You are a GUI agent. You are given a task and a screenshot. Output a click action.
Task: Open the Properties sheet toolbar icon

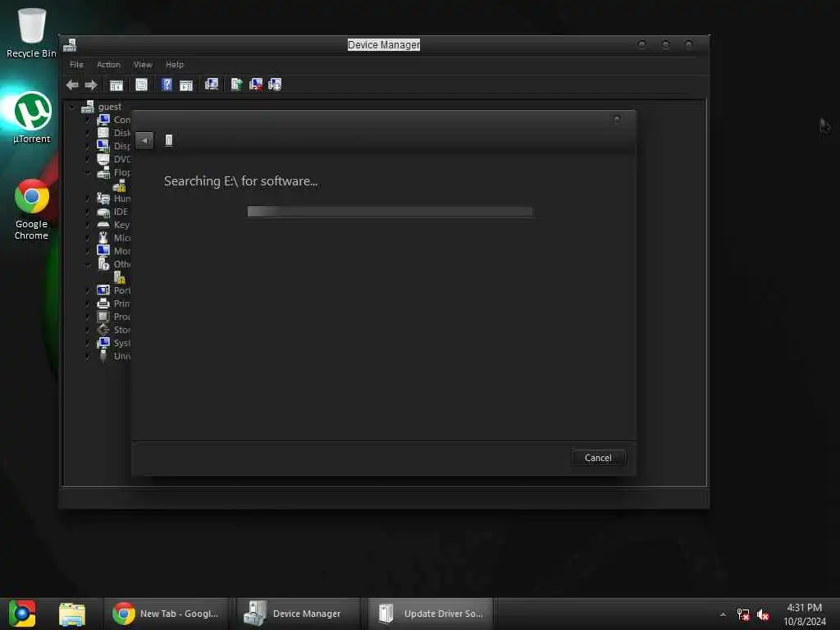[x=141, y=84]
